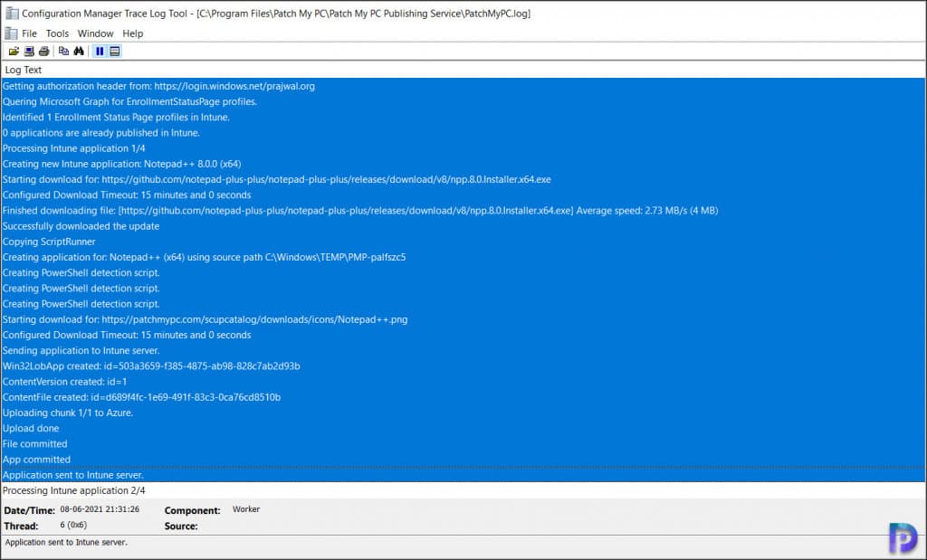The image size is (927, 560).
Task: Click the Copy to clipboard toolbar icon
Action: click(x=64, y=52)
